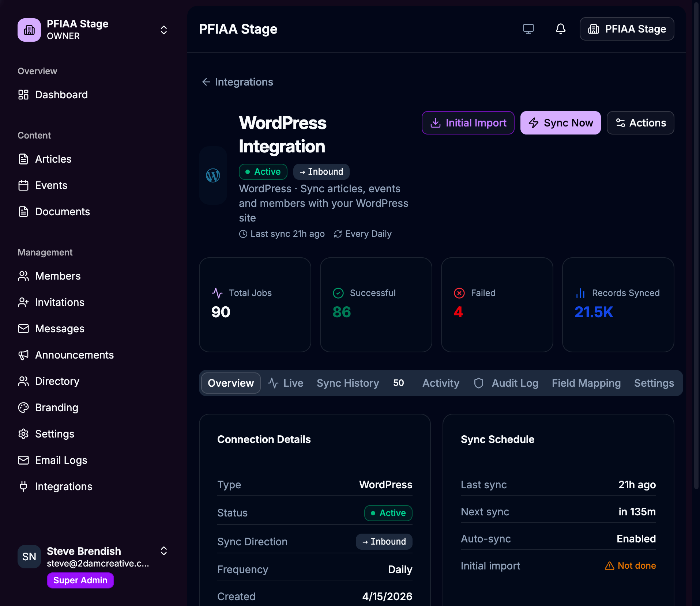
Task: Open the integration Settings tab
Action: point(654,383)
